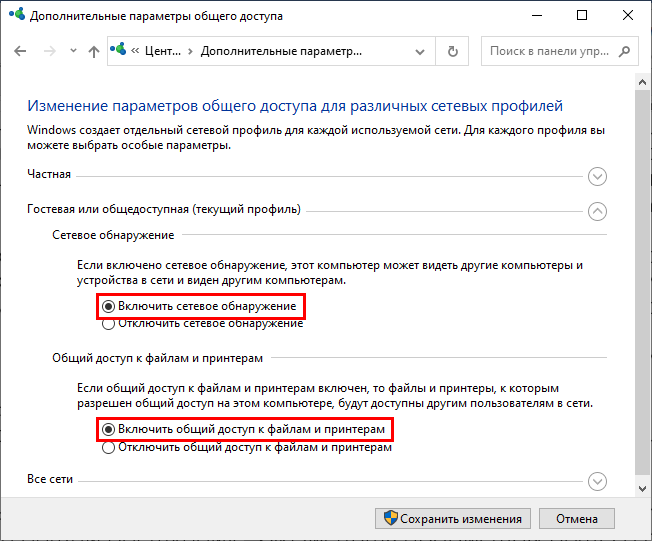The width and height of the screenshot is (652, 541).
Task: Expand the 'Частная' profile section
Action: [597, 176]
